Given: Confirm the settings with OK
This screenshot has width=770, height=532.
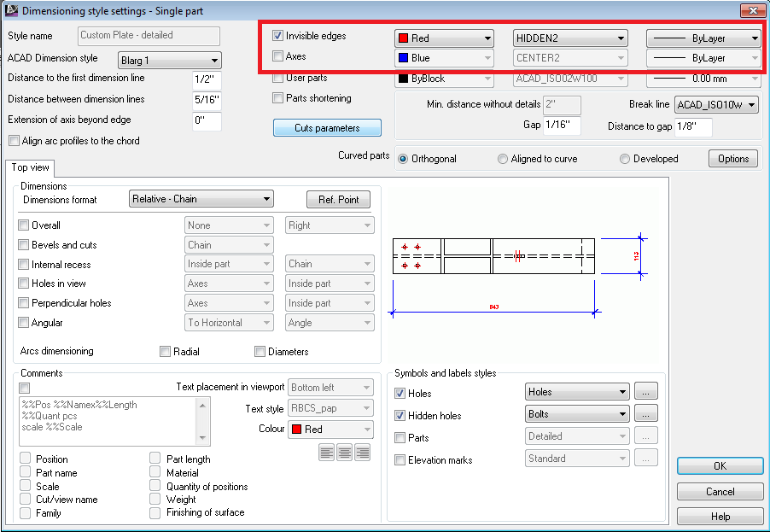Looking at the screenshot, I should [719, 465].
